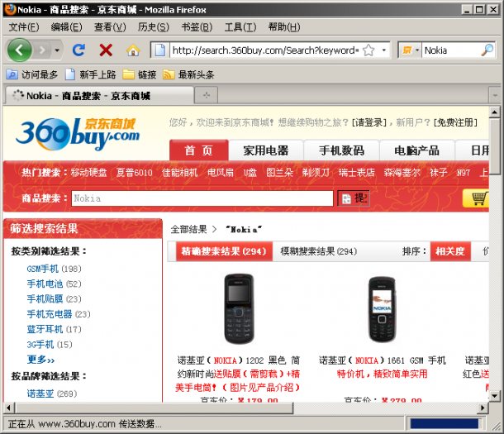Select the 电脑产品 navigation tab

(417, 150)
